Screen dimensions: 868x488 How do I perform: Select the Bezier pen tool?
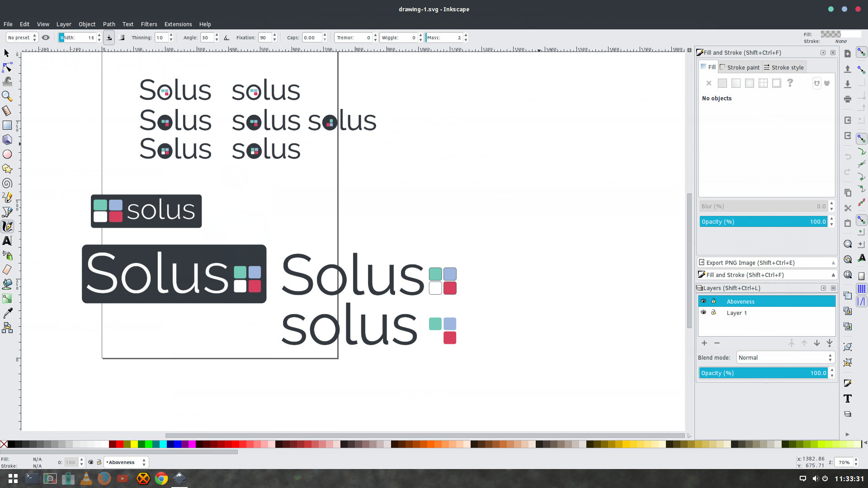click(x=7, y=212)
